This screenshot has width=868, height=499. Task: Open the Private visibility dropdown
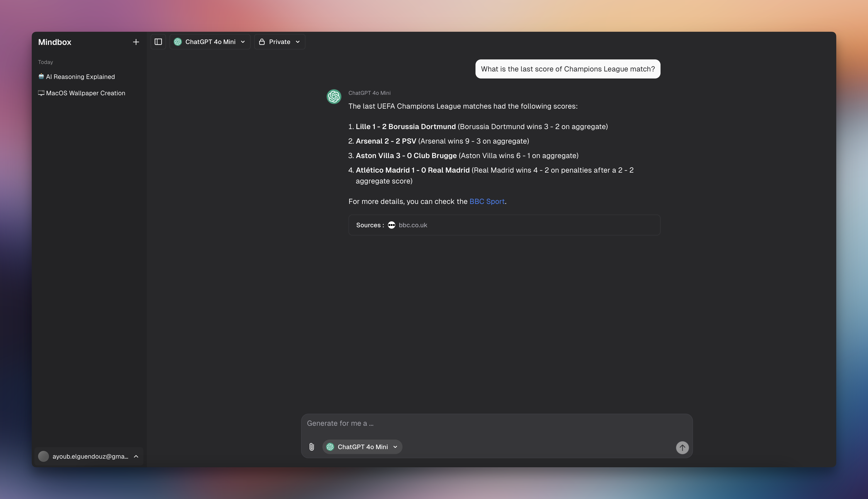tap(280, 42)
